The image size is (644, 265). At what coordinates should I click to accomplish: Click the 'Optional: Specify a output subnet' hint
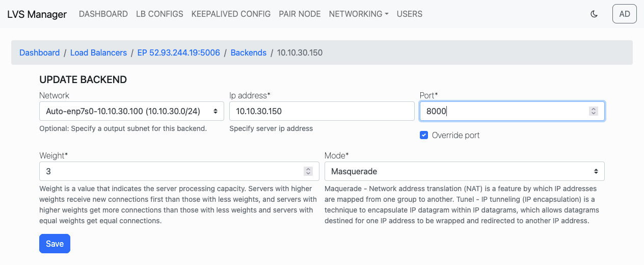[x=123, y=128]
